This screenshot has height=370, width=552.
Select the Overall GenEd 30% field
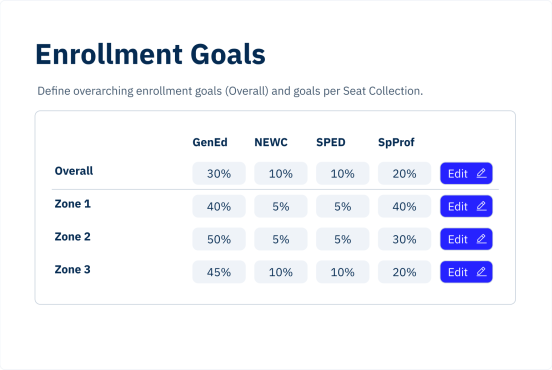coord(219,173)
